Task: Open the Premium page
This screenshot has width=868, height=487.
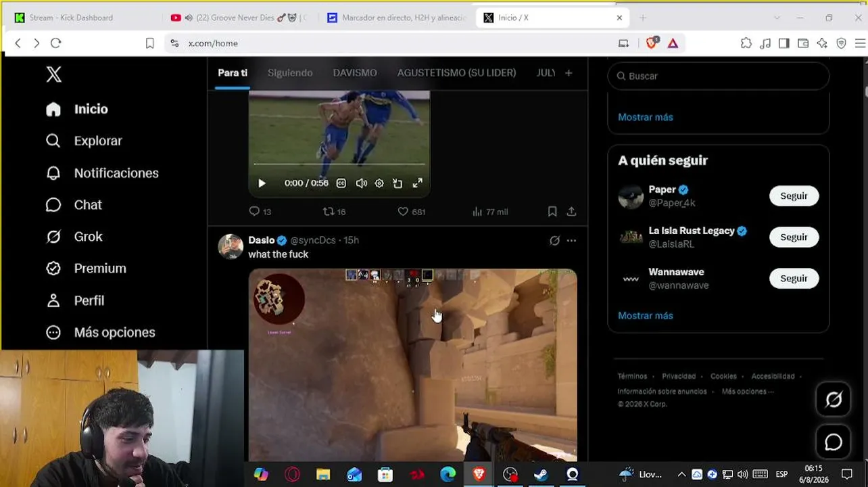Action: coord(86,269)
